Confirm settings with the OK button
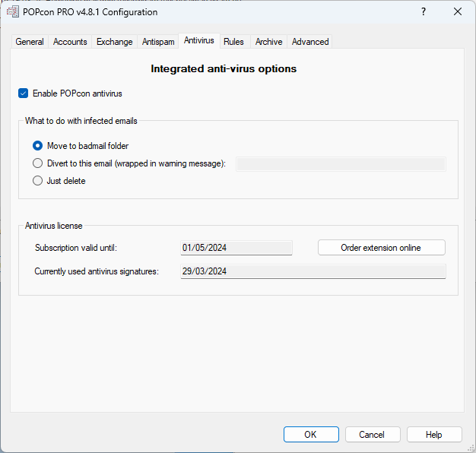The height and width of the screenshot is (453, 476). [311, 435]
